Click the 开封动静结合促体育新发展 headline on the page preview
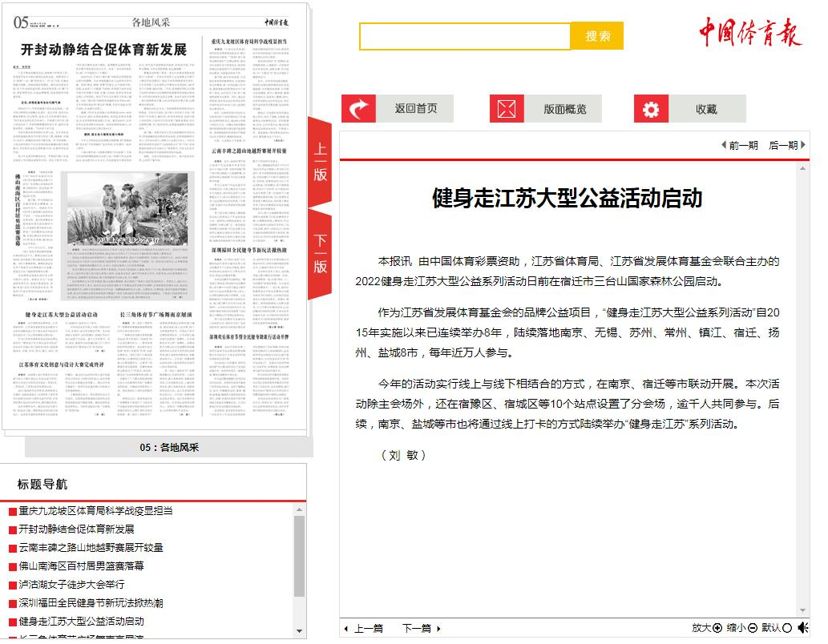Image resolution: width=828 pixels, height=644 pixels. 103,50
